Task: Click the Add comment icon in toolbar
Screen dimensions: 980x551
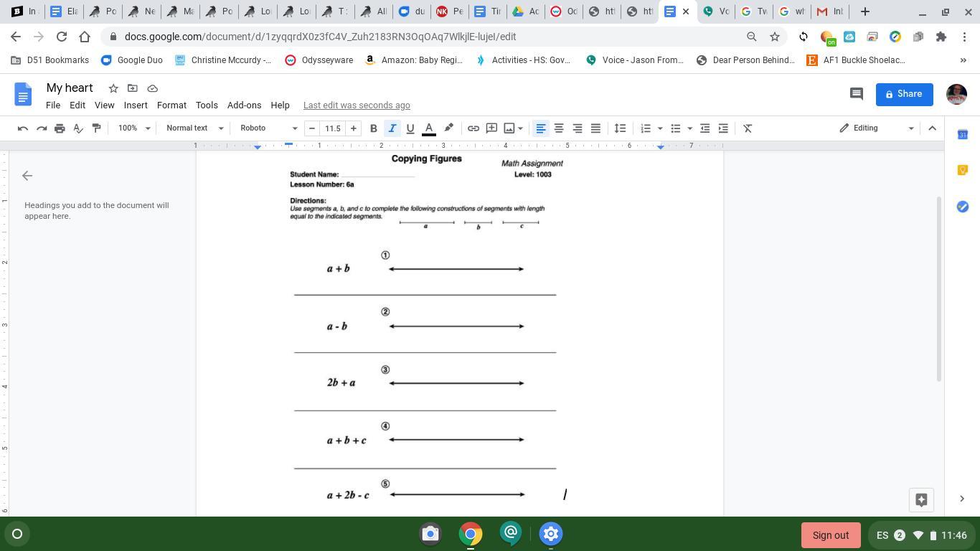Action: click(x=491, y=128)
